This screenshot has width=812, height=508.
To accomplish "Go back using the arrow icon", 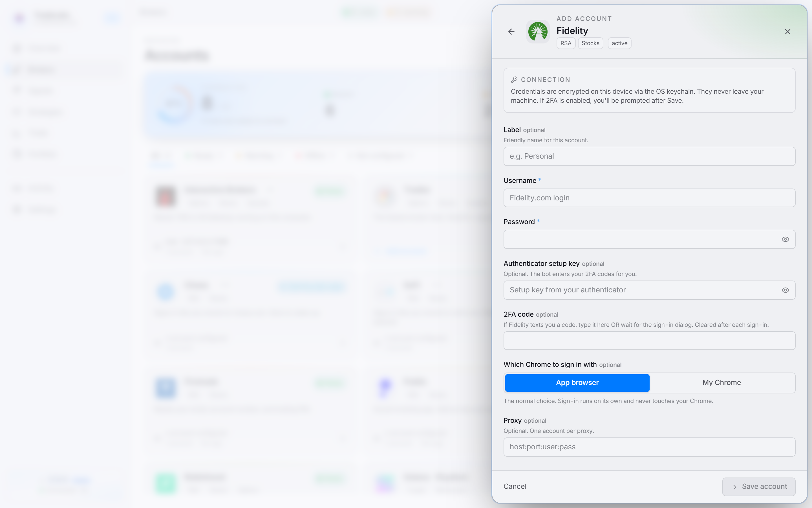I will (511, 32).
